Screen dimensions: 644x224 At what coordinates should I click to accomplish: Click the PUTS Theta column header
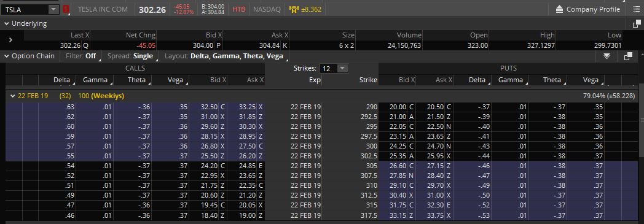[552, 80]
